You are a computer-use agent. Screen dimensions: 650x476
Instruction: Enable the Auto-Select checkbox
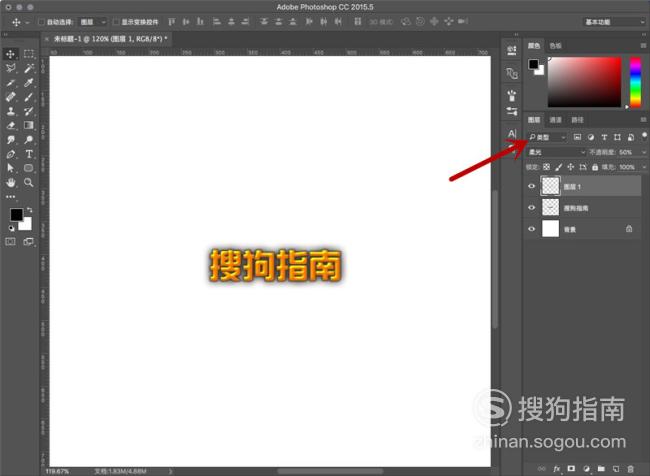click(41, 22)
